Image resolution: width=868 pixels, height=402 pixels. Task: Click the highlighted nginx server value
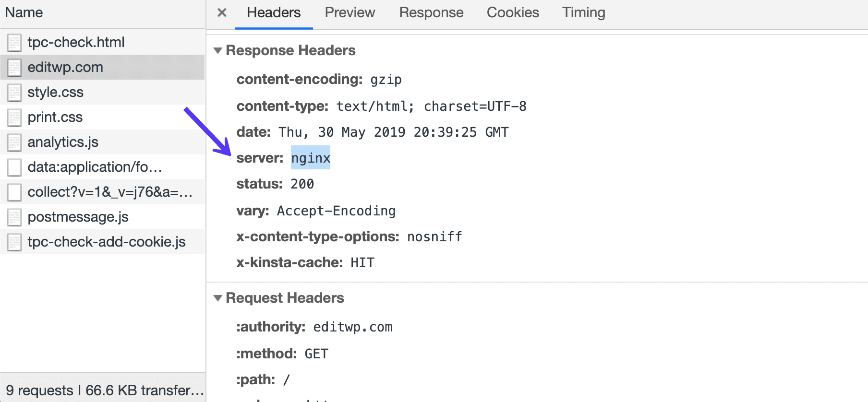[x=310, y=157]
